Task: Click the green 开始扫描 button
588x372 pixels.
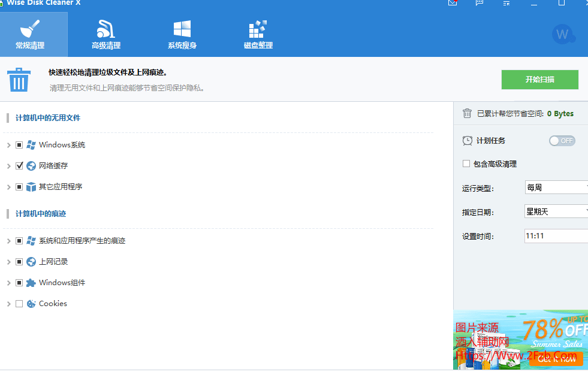Action: click(x=539, y=80)
